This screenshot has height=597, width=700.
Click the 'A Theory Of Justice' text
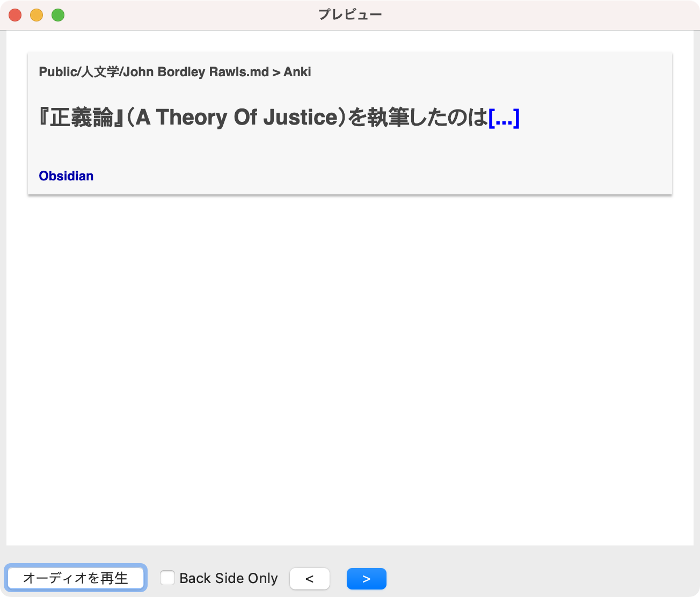click(x=236, y=118)
